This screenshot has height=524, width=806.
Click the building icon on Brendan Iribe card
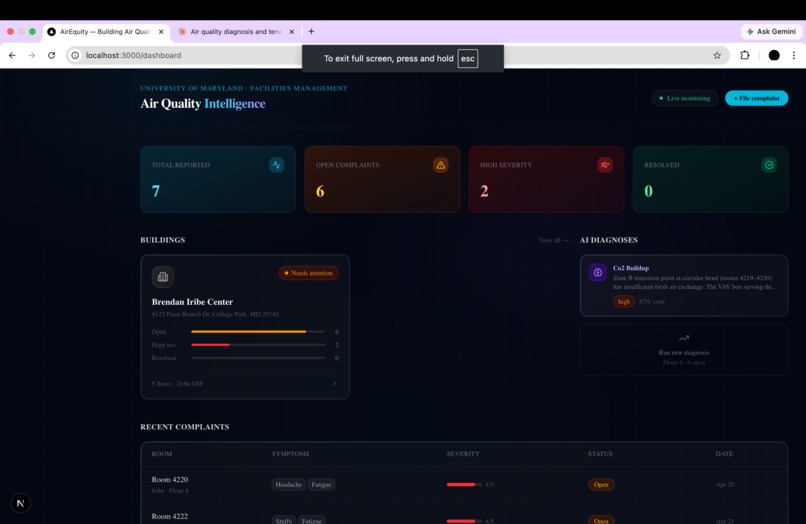162,277
